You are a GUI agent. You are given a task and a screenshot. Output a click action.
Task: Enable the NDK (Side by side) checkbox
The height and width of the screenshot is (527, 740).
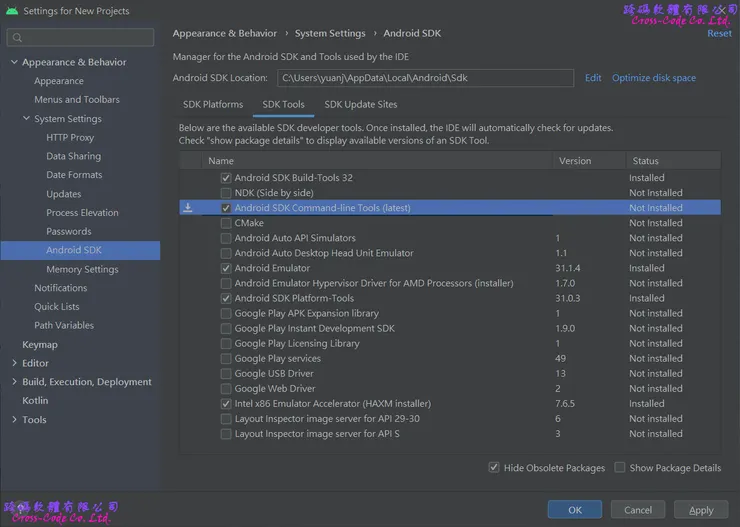(226, 193)
